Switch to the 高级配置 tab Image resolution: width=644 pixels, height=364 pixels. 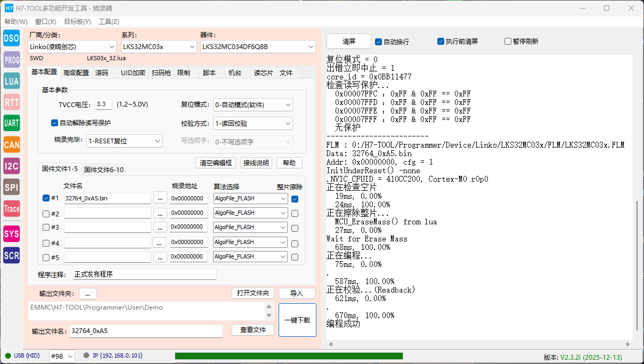[76, 73]
